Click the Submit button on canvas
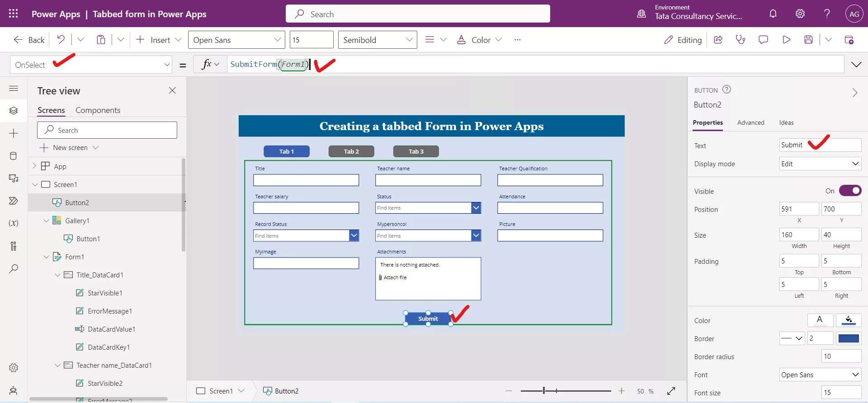868x403 pixels. (428, 319)
